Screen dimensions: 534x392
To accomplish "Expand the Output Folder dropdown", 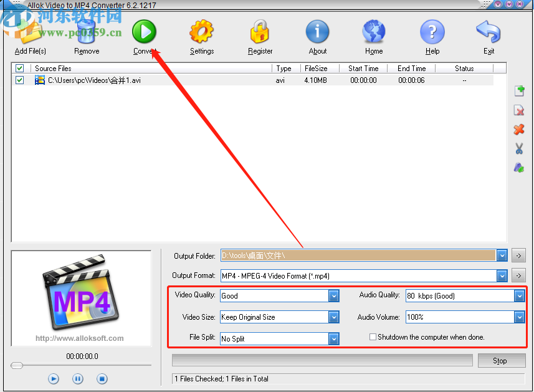I will 502,256.
